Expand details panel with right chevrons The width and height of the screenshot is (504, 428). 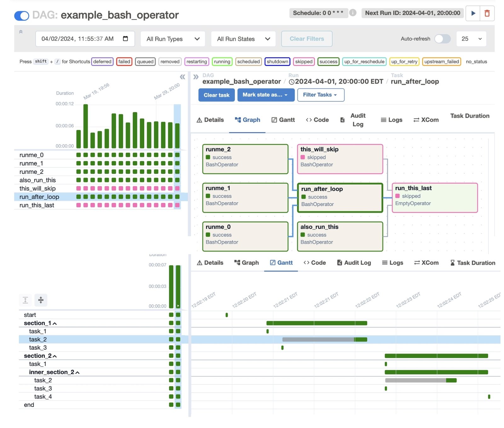196,77
